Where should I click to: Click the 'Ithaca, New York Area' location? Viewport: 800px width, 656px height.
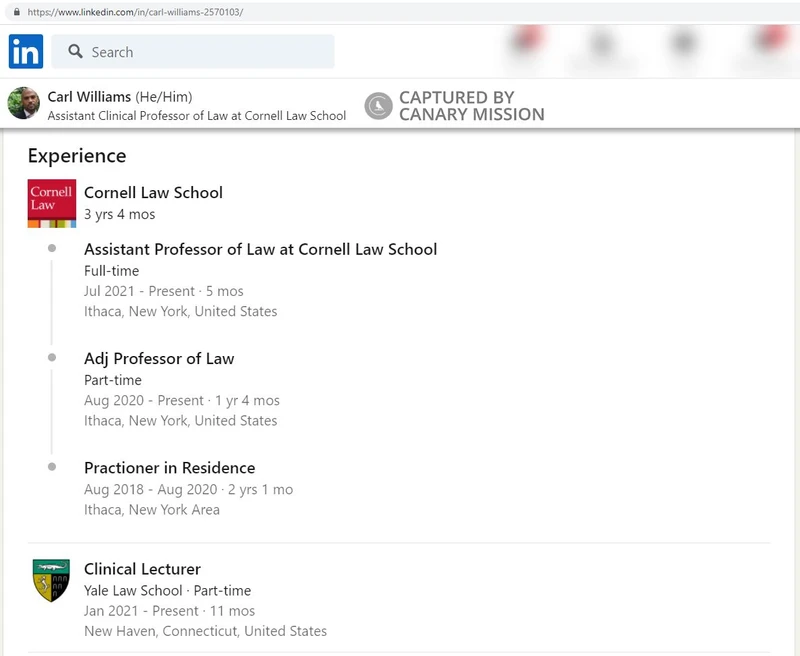click(x=152, y=510)
